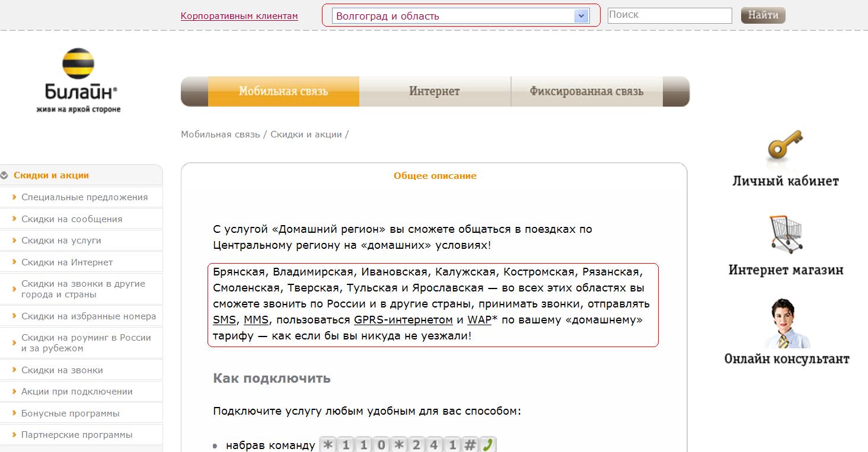Image resolution: width=868 pixels, height=452 pixels.
Task: Click the dropdown arrow of region selector
Action: (x=581, y=16)
